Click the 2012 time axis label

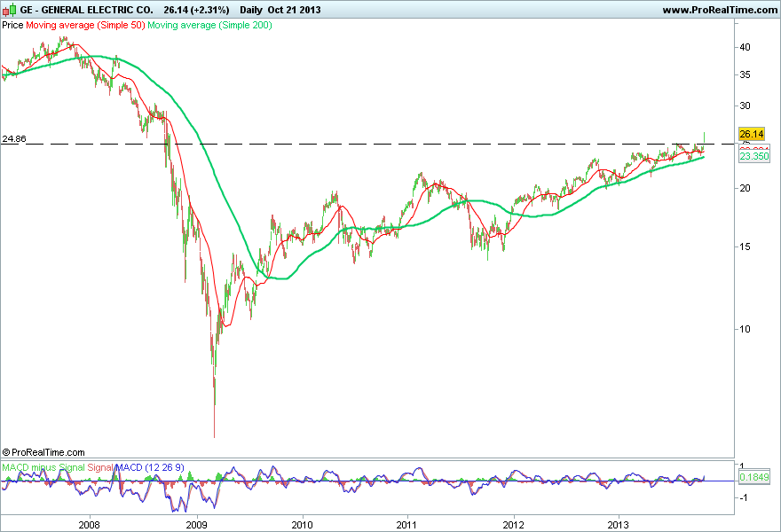tap(514, 525)
